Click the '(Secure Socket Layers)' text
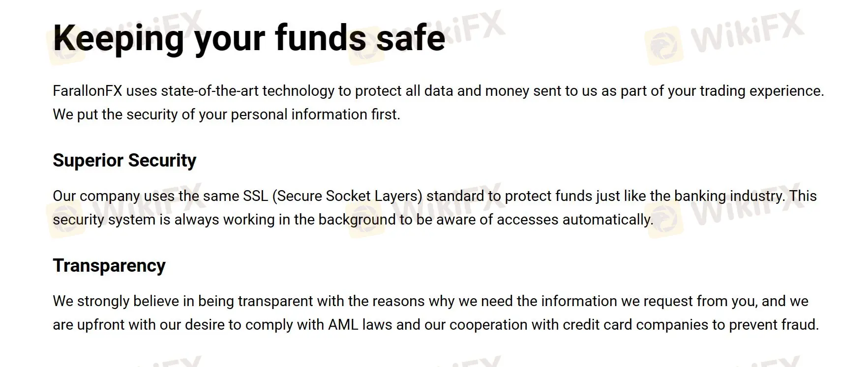Viewport: 868px width, 367px height. 347,196
